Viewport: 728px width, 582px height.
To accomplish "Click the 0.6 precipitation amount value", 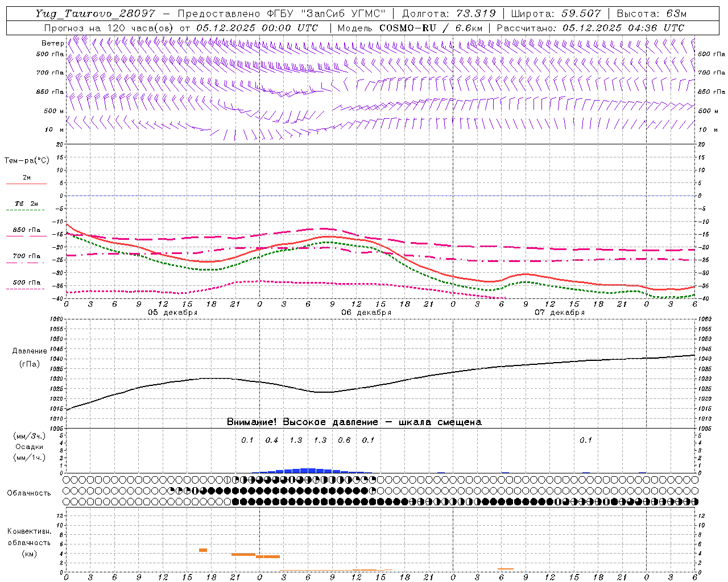I will [x=344, y=440].
